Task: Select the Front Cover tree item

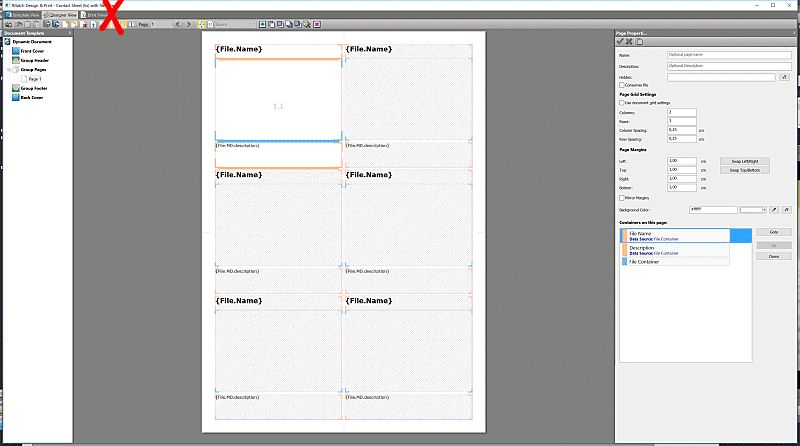Action: click(32, 51)
